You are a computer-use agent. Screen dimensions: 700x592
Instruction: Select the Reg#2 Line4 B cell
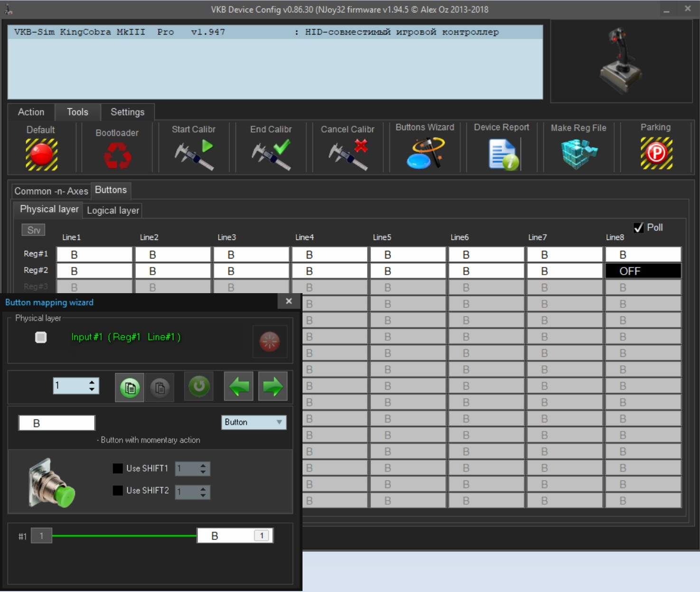point(330,271)
